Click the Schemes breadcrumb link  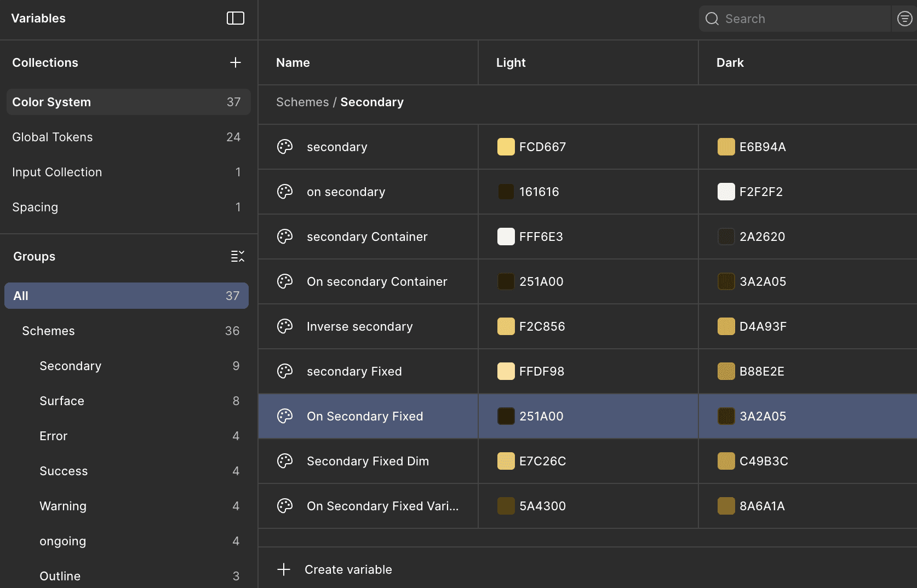click(x=302, y=102)
